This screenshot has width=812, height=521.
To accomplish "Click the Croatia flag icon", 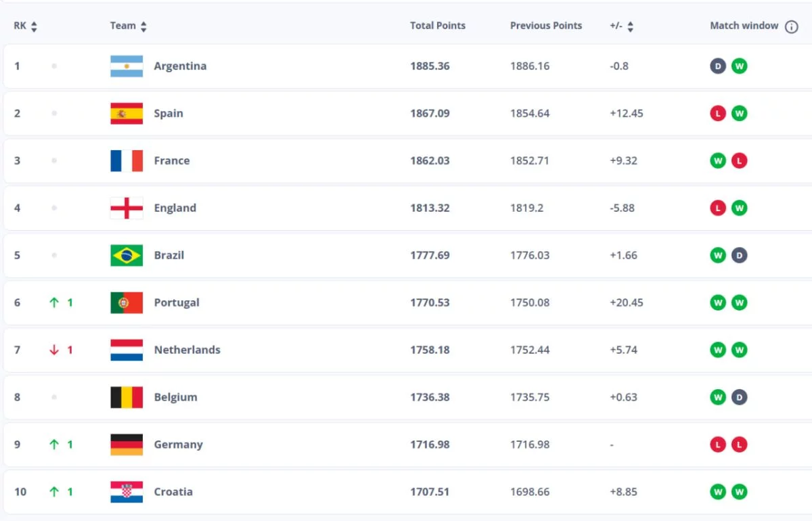I will coord(127,493).
